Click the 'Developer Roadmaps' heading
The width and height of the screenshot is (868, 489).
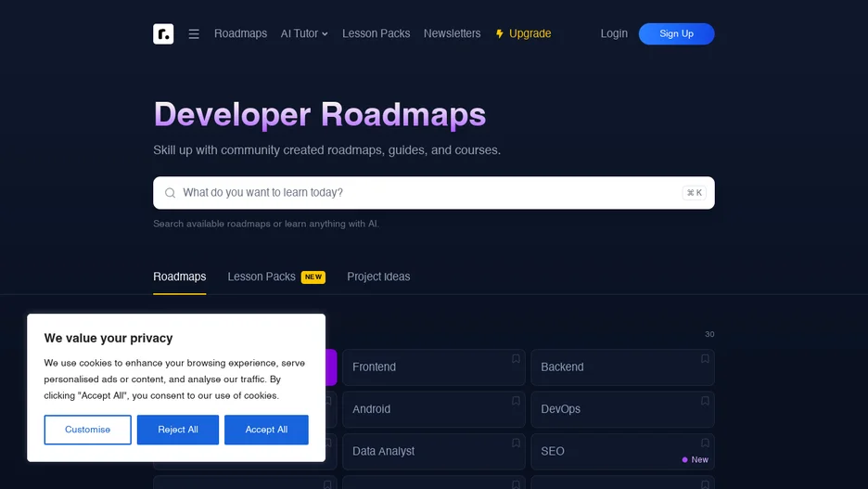[319, 115]
